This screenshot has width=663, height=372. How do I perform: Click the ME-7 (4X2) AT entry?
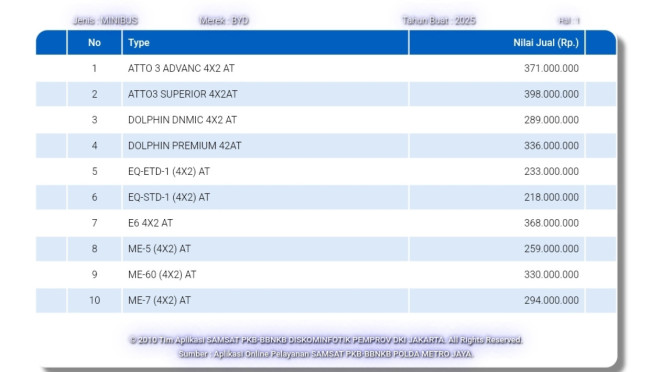[x=159, y=301]
